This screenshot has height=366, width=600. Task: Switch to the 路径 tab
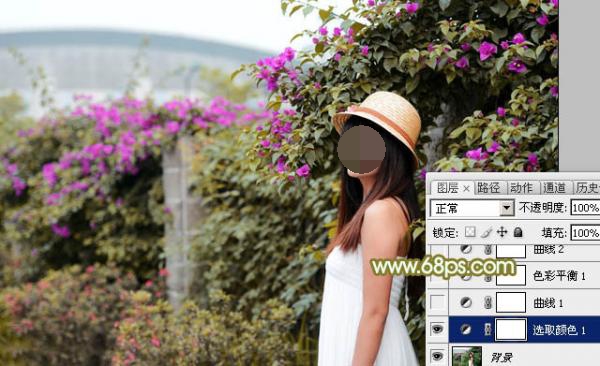488,188
